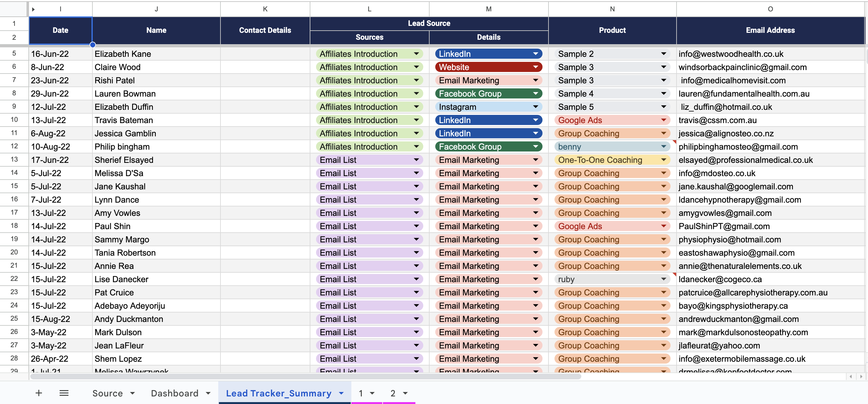Select sheet tab named 2
Image resolution: width=868 pixels, height=404 pixels.
393,394
